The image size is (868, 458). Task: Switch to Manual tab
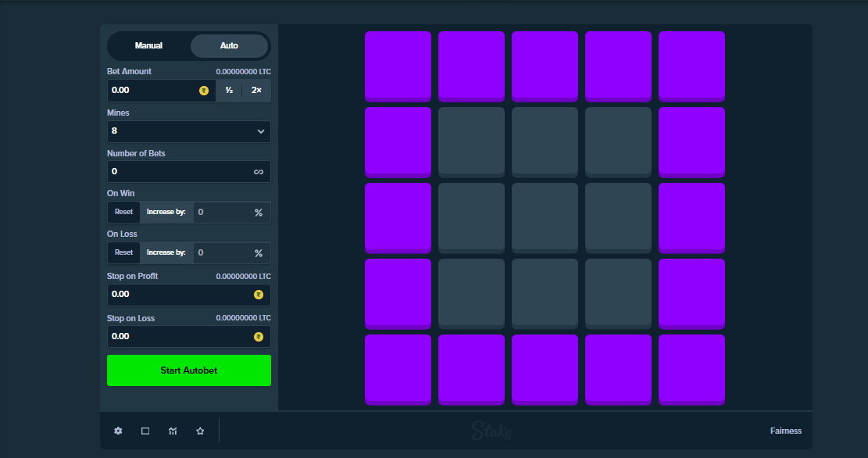148,45
